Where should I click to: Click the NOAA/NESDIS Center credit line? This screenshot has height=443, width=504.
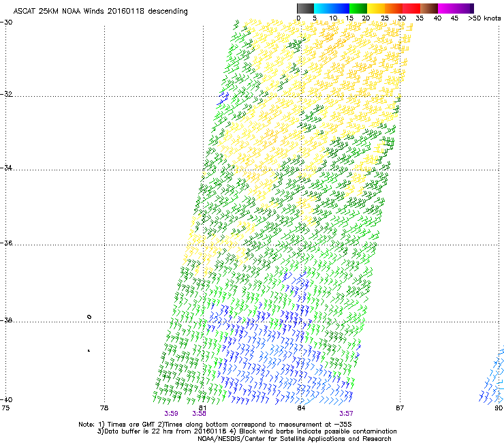pos(294,439)
